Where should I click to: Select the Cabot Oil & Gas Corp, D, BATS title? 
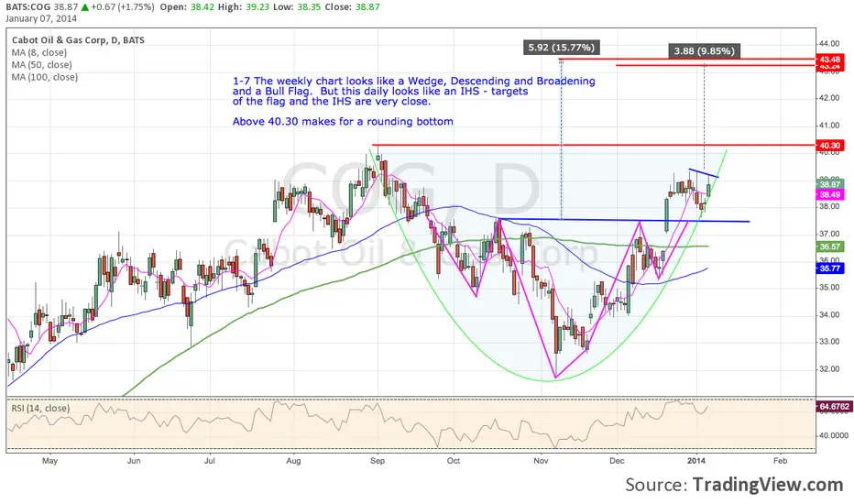click(78, 39)
